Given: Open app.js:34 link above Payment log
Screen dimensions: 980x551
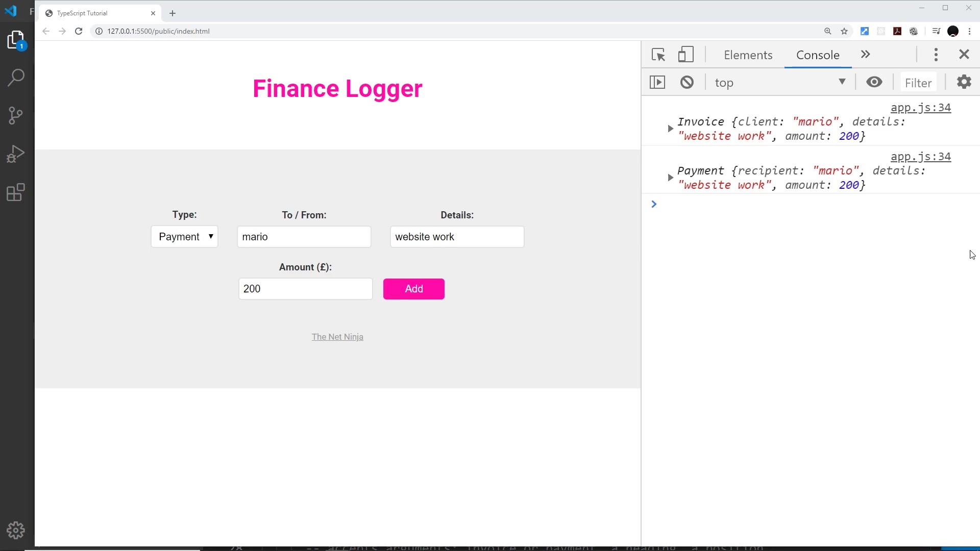Looking at the screenshot, I should pos(921,157).
